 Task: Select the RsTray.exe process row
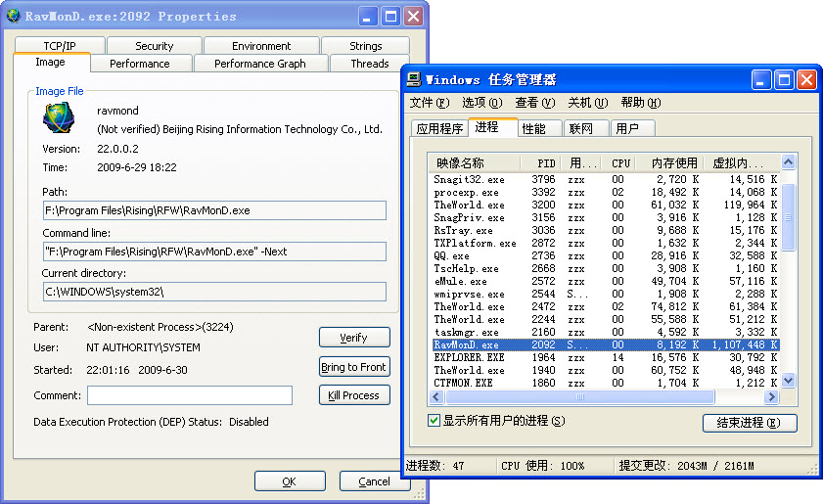point(605,230)
